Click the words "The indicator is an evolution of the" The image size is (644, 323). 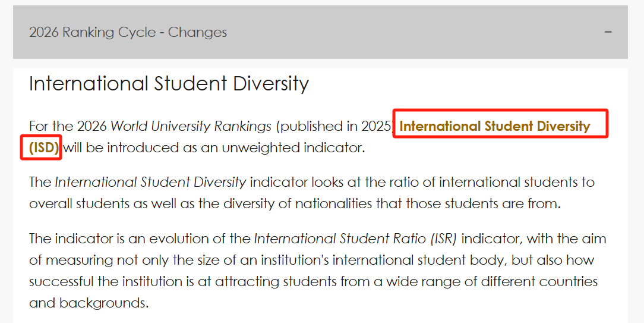140,239
